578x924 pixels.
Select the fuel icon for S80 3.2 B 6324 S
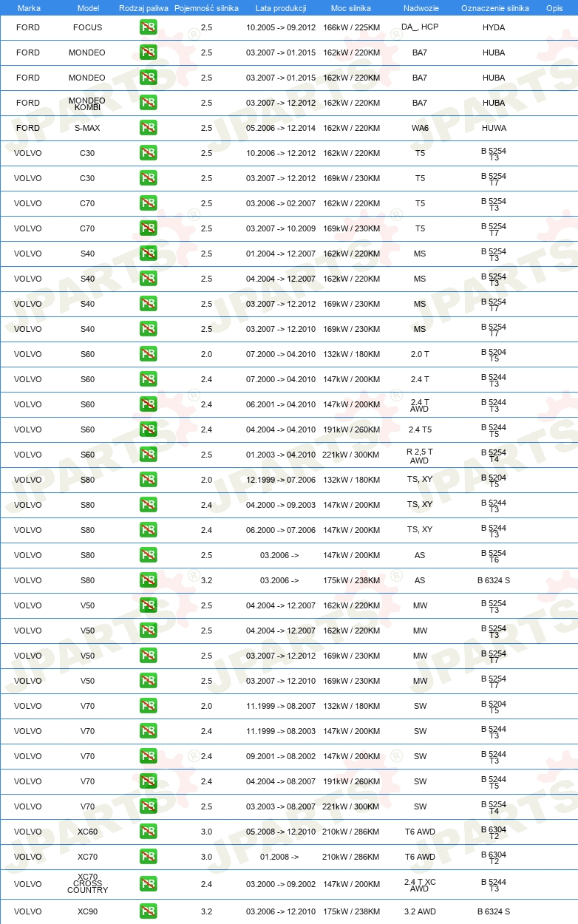click(148, 580)
